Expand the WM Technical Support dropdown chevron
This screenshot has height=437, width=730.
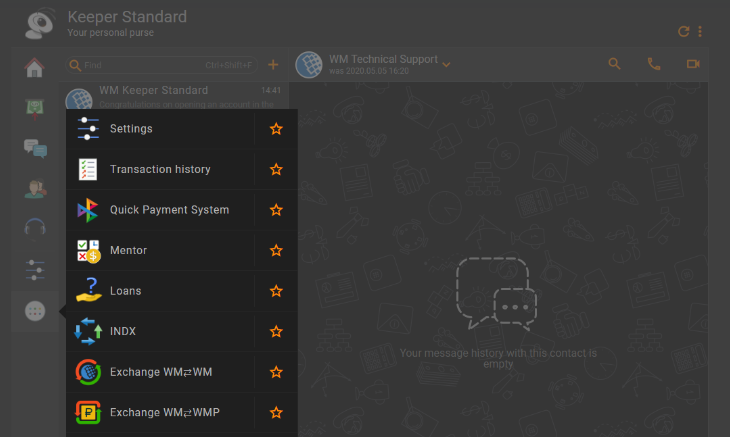(446, 66)
